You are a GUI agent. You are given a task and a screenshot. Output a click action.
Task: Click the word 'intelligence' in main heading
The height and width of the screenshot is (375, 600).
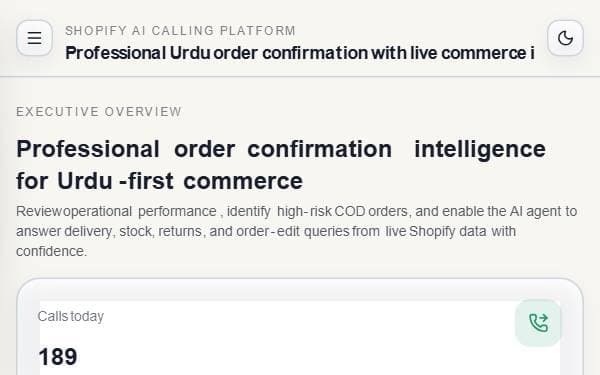480,149
